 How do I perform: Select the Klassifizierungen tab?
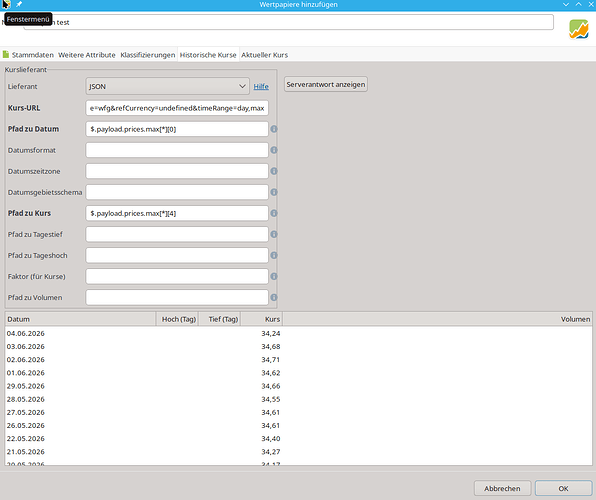point(147,55)
